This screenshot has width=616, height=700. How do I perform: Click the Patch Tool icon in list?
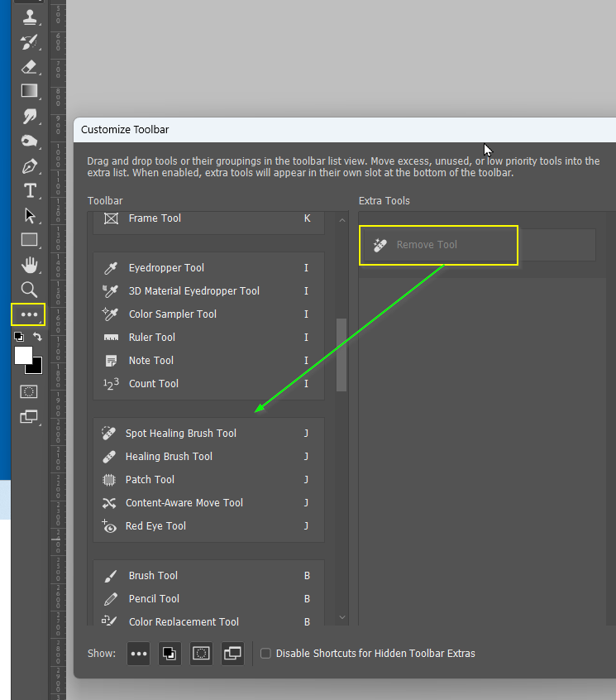109,480
